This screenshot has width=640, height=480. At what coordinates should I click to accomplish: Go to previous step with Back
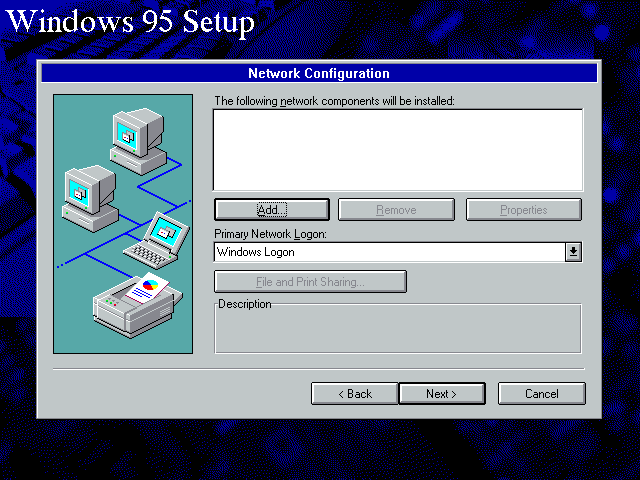click(x=355, y=394)
